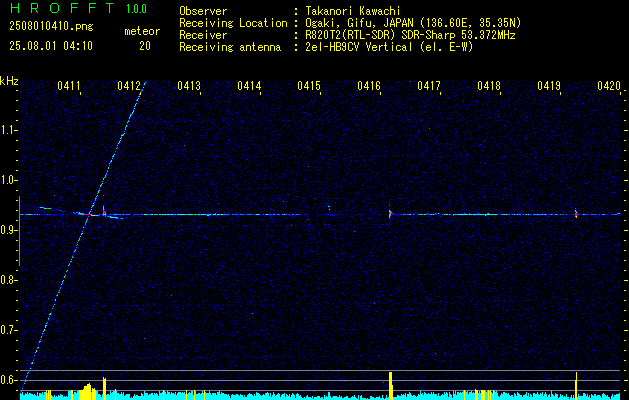Click the 0412 time marker
Viewport: 629px width, 400px height.
129,86
